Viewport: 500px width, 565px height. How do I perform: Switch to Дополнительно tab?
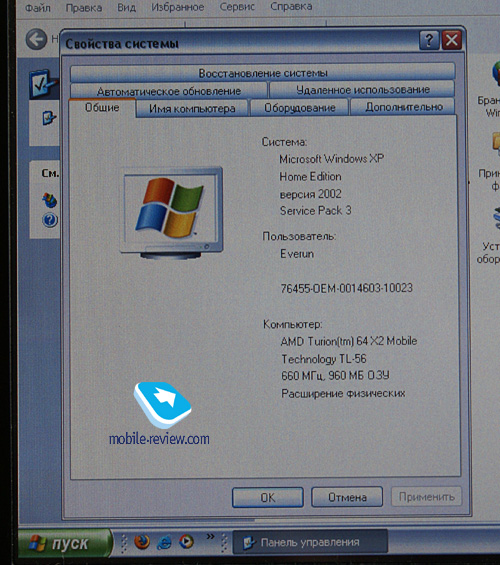tap(403, 107)
